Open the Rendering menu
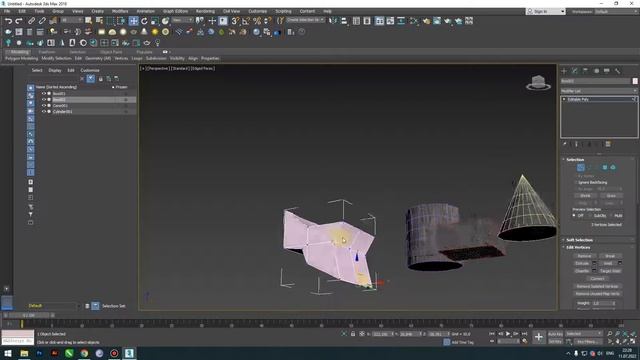 pyautogui.click(x=205, y=11)
